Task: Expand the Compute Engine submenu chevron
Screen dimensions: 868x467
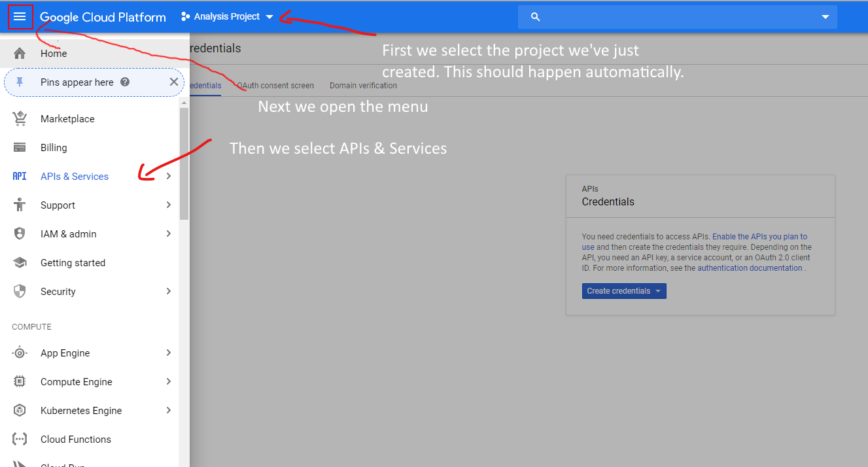Action: 169,382
